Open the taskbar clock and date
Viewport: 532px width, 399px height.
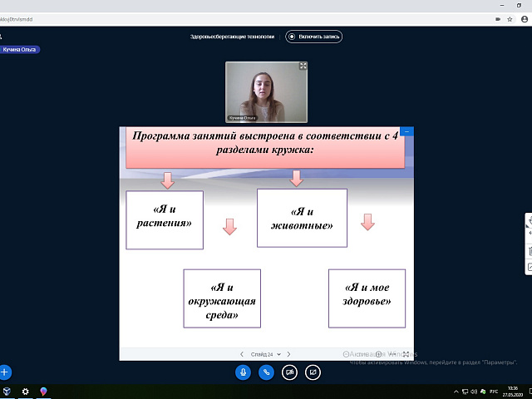(512, 392)
